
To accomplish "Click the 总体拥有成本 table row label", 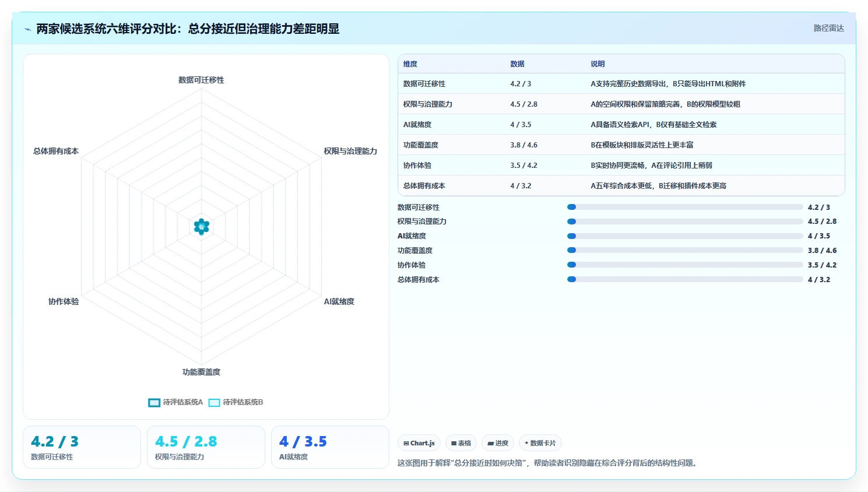I will [424, 186].
